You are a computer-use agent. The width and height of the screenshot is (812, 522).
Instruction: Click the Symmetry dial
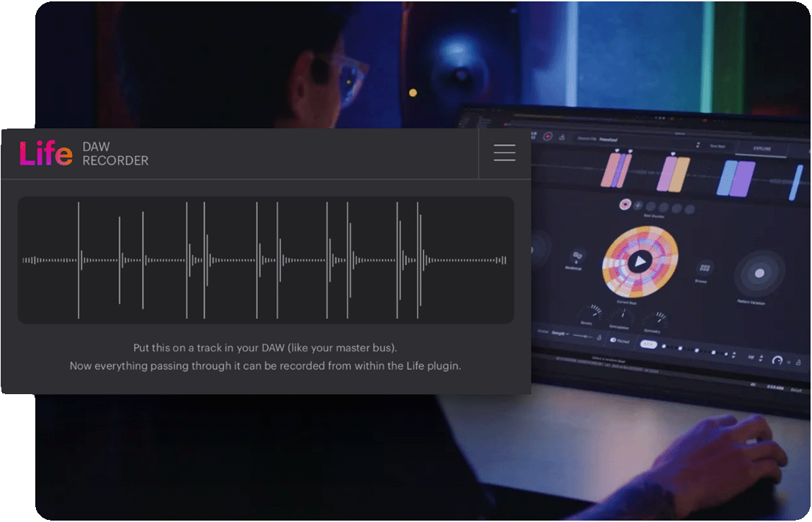click(655, 320)
